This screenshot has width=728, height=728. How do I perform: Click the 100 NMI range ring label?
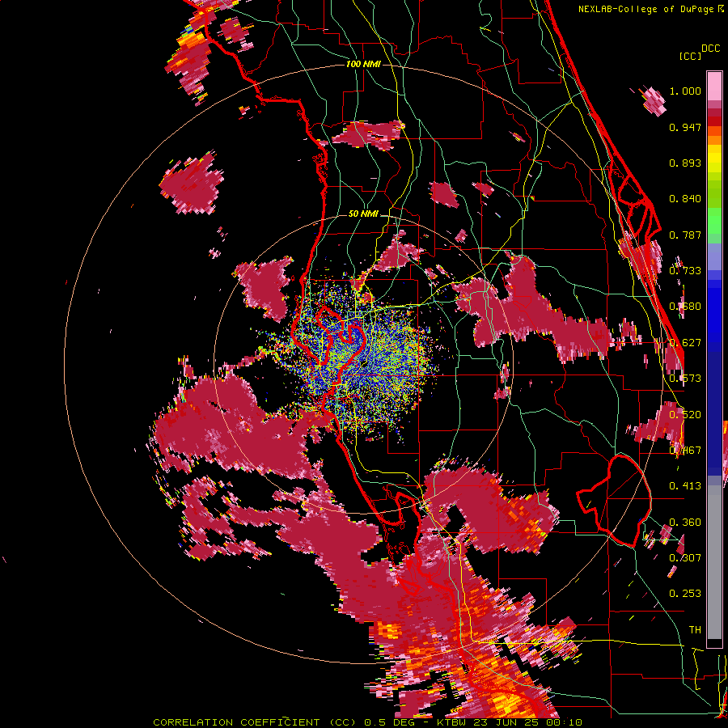click(363, 64)
